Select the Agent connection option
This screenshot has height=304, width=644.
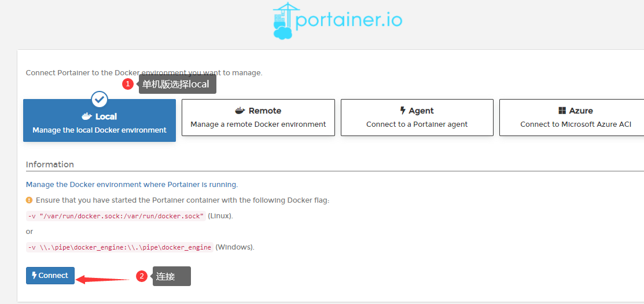417,118
